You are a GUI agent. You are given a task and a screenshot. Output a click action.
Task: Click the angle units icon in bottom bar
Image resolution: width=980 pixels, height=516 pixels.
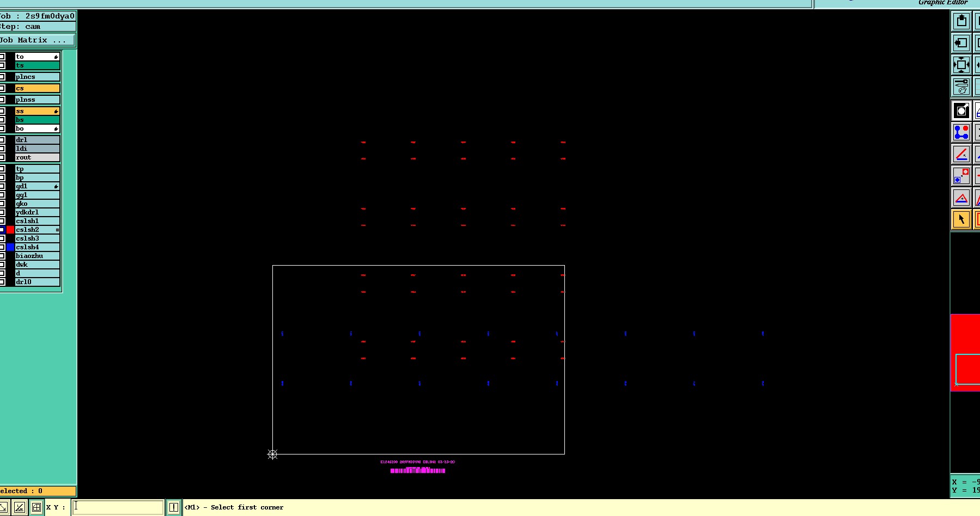20,507
